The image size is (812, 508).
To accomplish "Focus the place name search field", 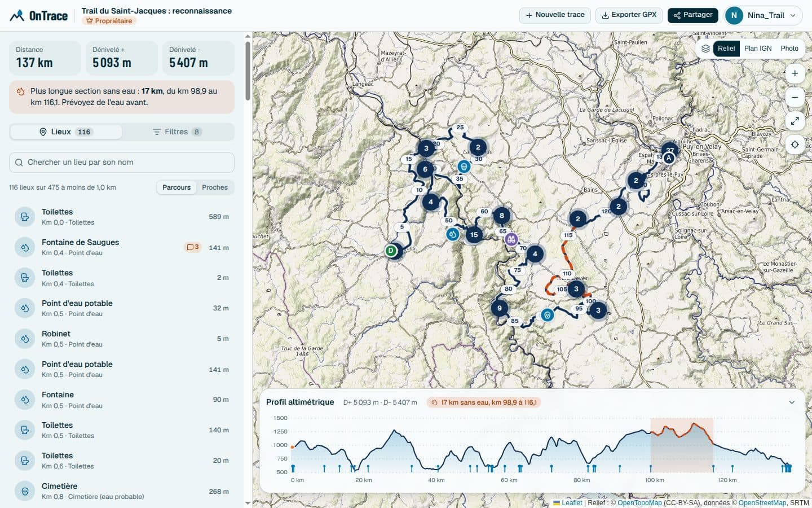I will click(122, 163).
